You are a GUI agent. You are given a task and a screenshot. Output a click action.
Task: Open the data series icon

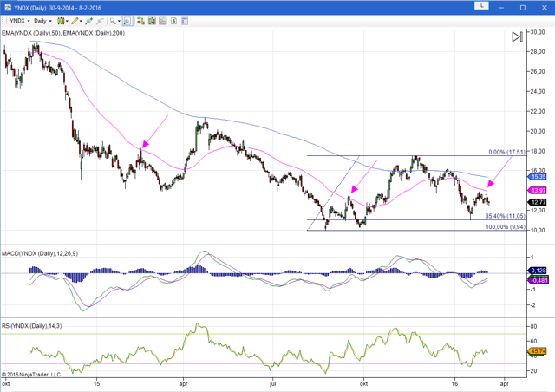[152, 21]
